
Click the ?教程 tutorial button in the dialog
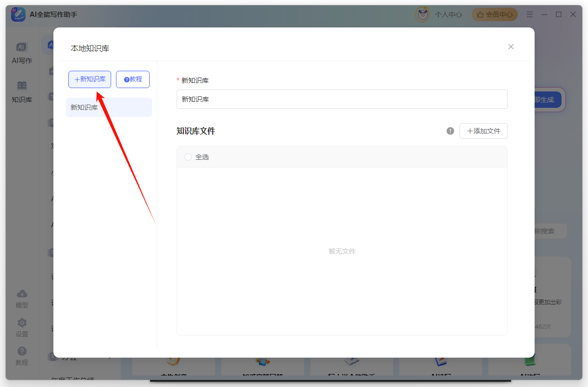pyautogui.click(x=133, y=79)
